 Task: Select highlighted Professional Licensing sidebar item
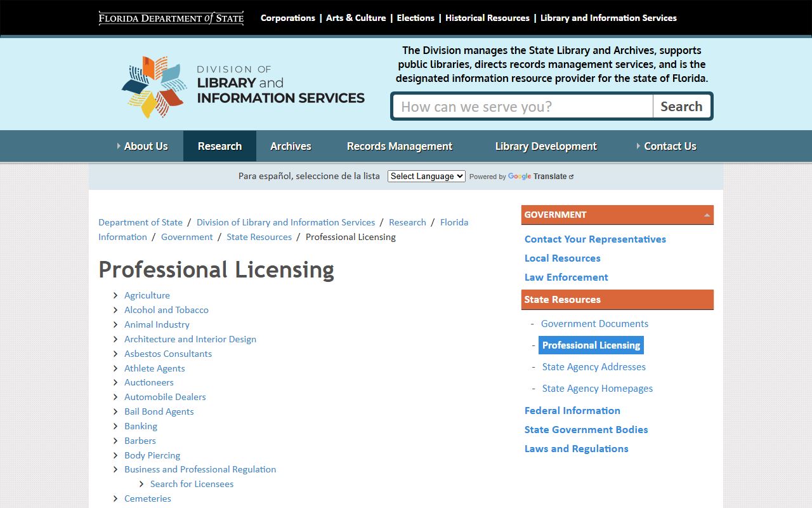pyautogui.click(x=591, y=345)
